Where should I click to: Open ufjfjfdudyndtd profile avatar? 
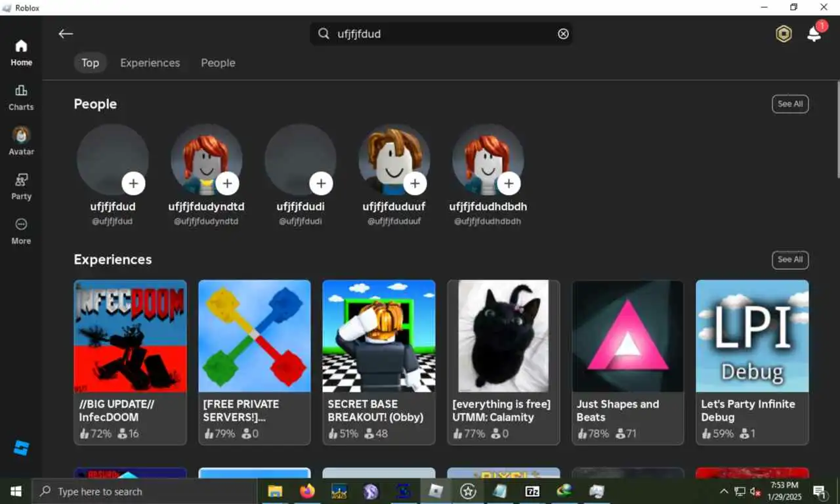point(206,159)
